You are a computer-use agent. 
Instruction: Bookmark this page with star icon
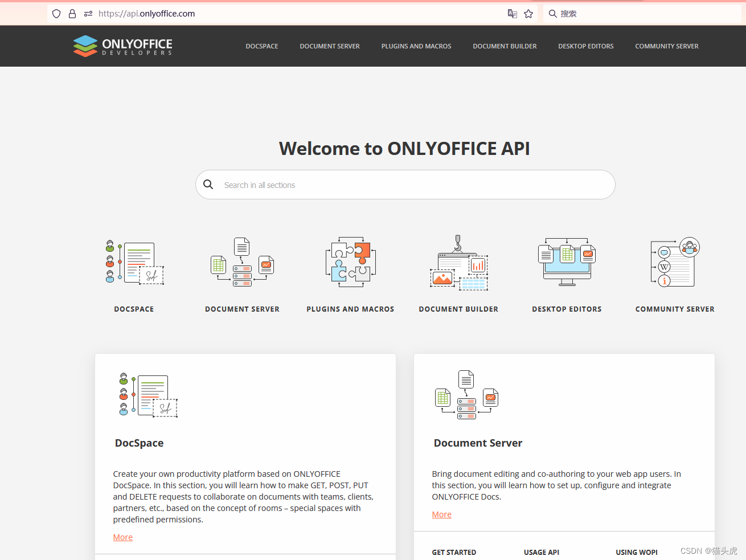(528, 14)
